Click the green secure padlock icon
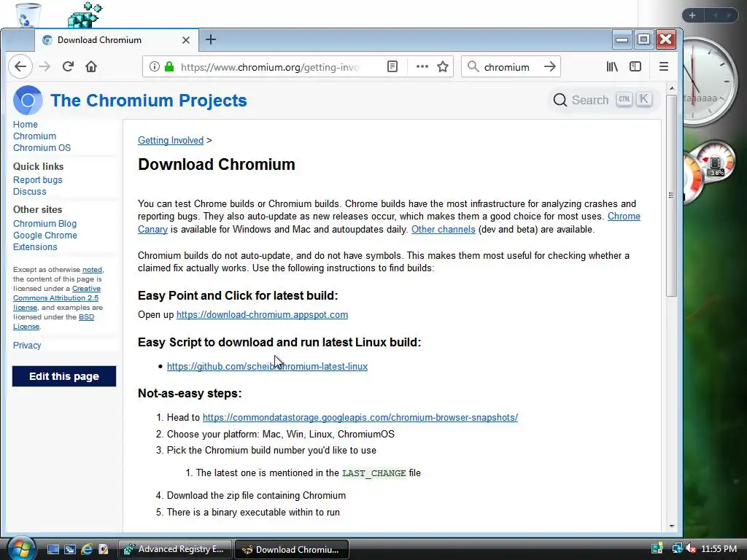Viewport: 747px width, 560px height. pos(169,66)
